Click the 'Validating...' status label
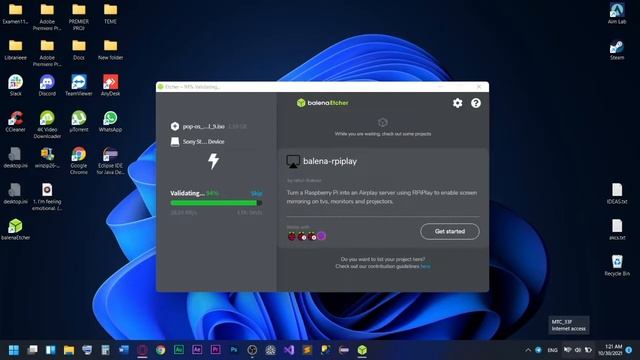This screenshot has height=360, width=640. tap(187, 193)
